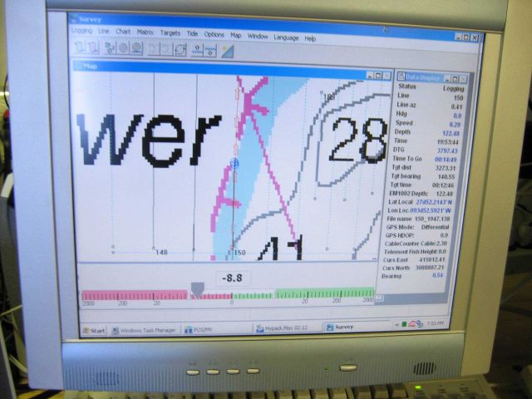Click the Time To Go value 00:14:49
The height and width of the screenshot is (399, 532).
[446, 160]
